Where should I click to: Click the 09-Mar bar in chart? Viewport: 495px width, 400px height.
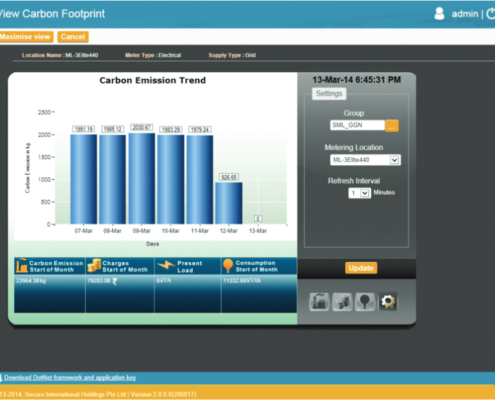(x=142, y=179)
